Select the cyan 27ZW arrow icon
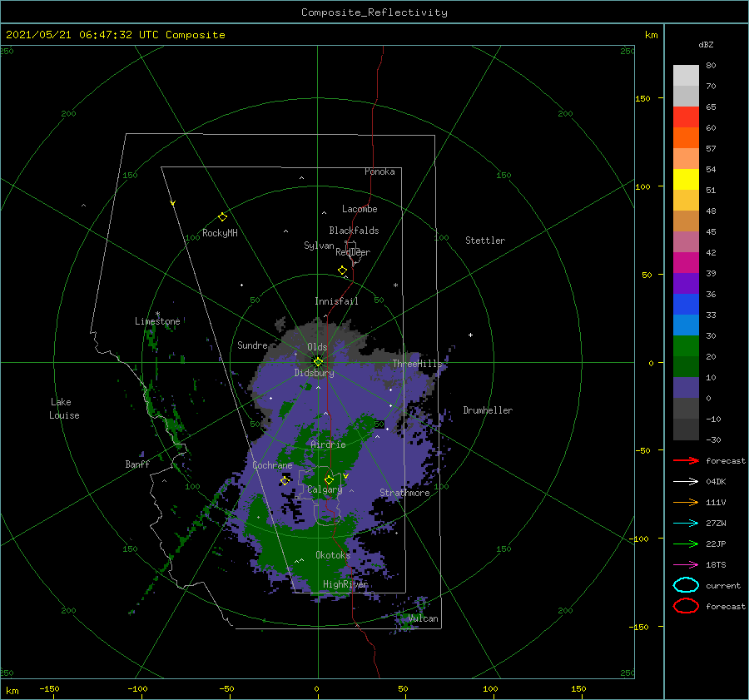 pyautogui.click(x=686, y=524)
